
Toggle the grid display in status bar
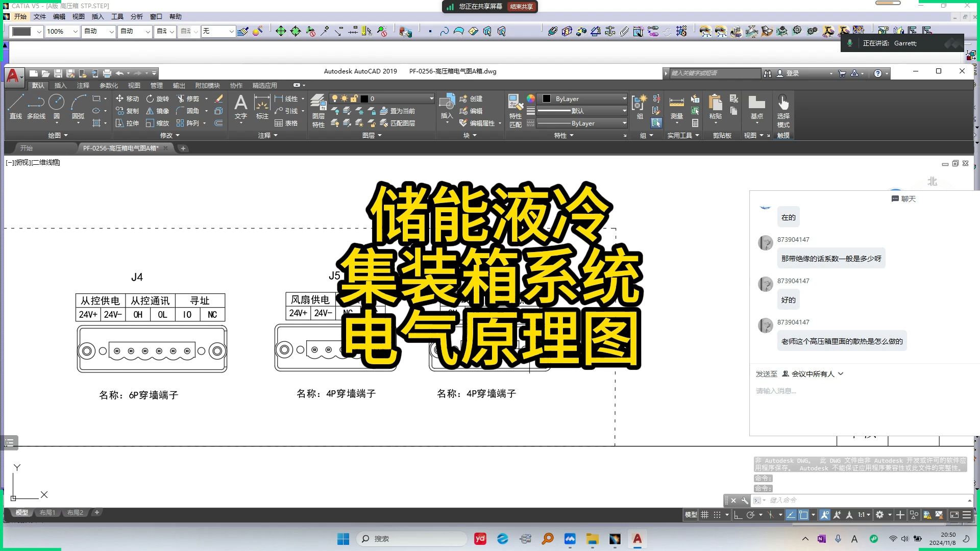pyautogui.click(x=705, y=515)
